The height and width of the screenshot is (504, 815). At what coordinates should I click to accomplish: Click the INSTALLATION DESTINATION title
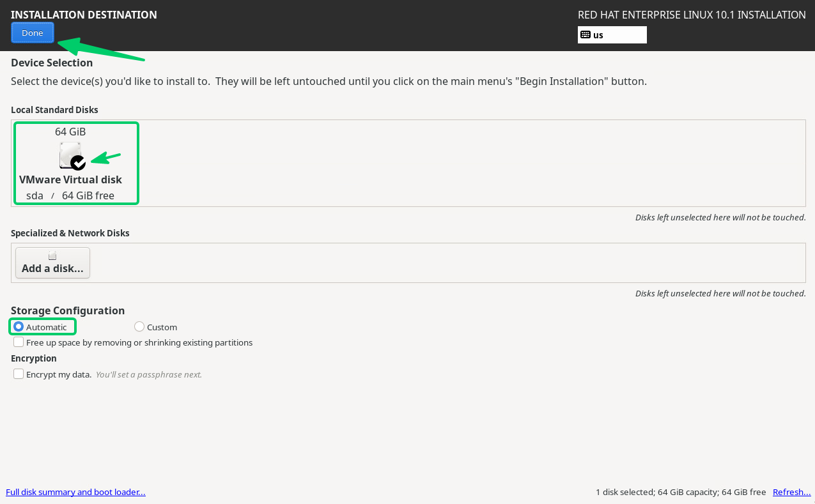pyautogui.click(x=84, y=15)
